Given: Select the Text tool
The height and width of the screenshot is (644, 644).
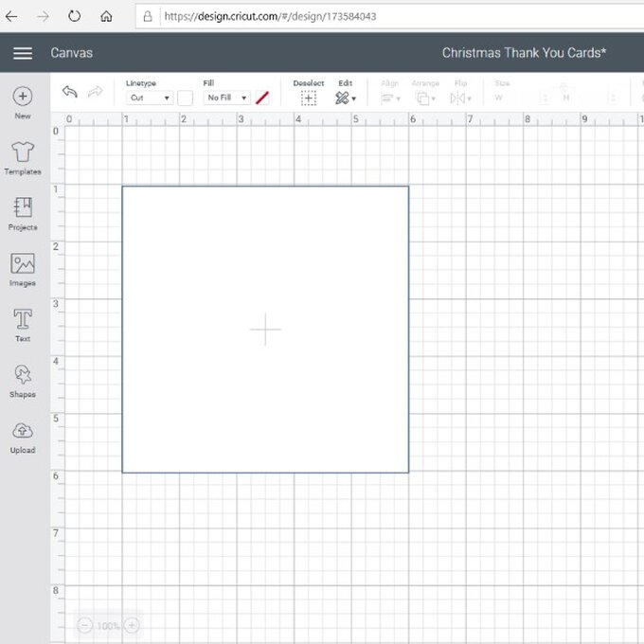Looking at the screenshot, I should click(23, 320).
